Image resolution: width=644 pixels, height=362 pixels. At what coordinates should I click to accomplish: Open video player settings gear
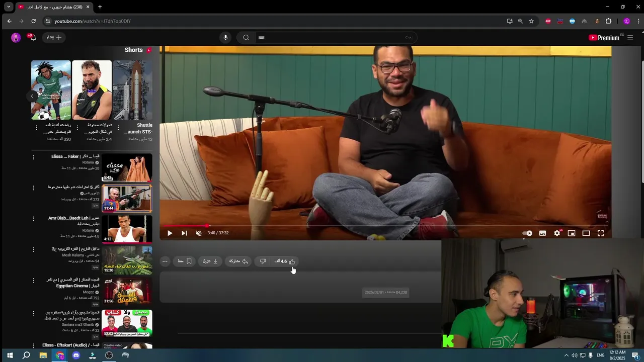point(557,233)
